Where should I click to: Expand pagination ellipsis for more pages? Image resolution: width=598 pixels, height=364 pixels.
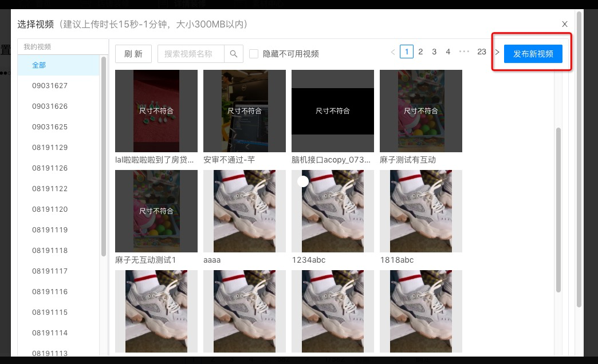pyautogui.click(x=464, y=52)
